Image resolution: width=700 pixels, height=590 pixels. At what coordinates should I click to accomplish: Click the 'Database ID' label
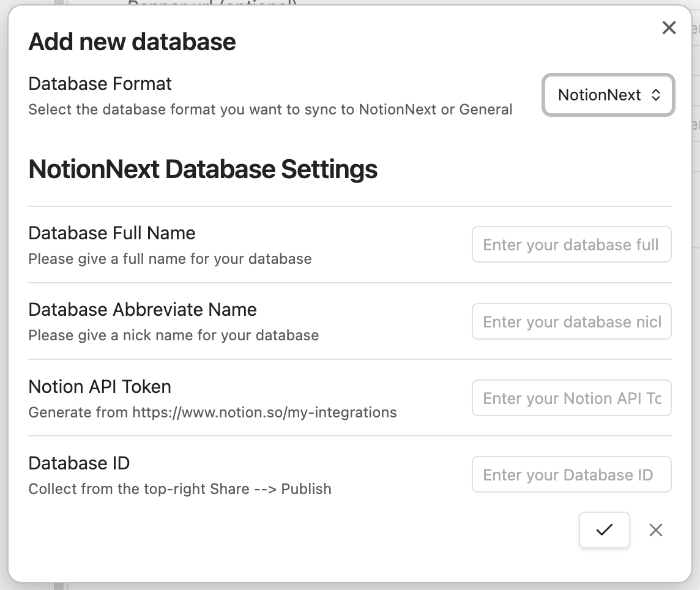[79, 463]
